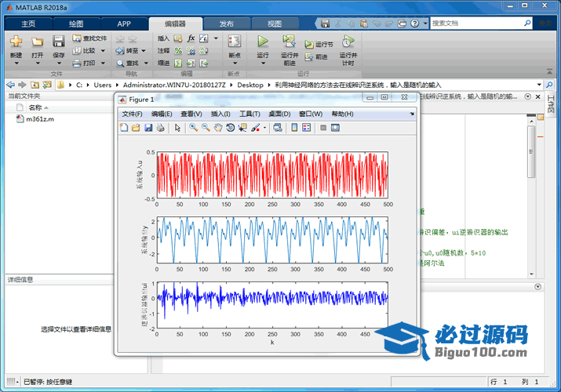This screenshot has height=392, width=561.
Task: Click the 运行并计时 (Run and Time) icon
Action: (x=348, y=42)
